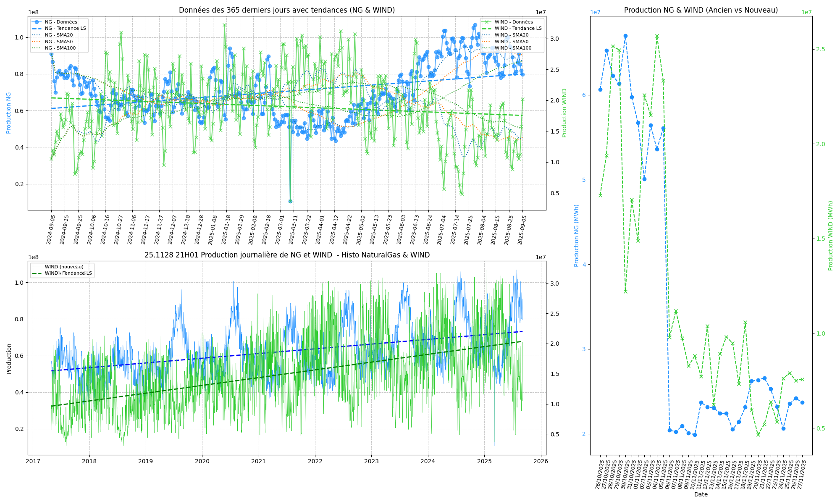Viewport: 840px width, 504px height.
Task: Click the 'WIND - Données' legend entry
Action: (x=514, y=22)
